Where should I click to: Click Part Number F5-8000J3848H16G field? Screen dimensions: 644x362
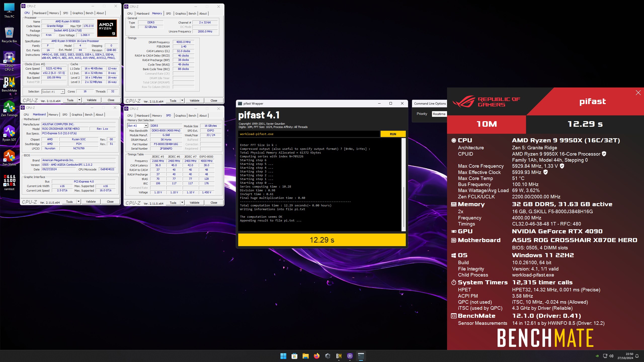[x=166, y=144]
